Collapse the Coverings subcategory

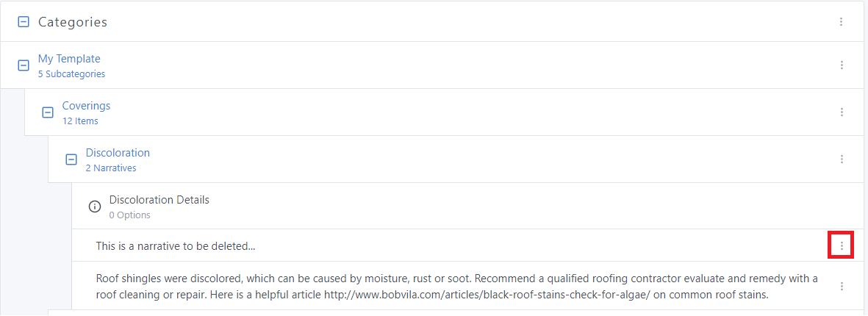coord(48,112)
